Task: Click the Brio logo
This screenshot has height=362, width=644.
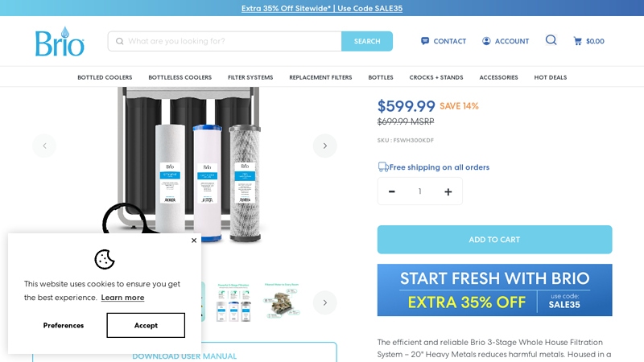Action: coord(60,42)
